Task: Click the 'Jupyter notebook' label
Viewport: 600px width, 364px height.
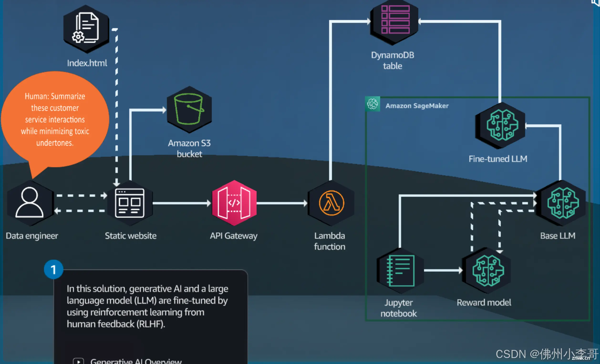Action: click(x=399, y=308)
